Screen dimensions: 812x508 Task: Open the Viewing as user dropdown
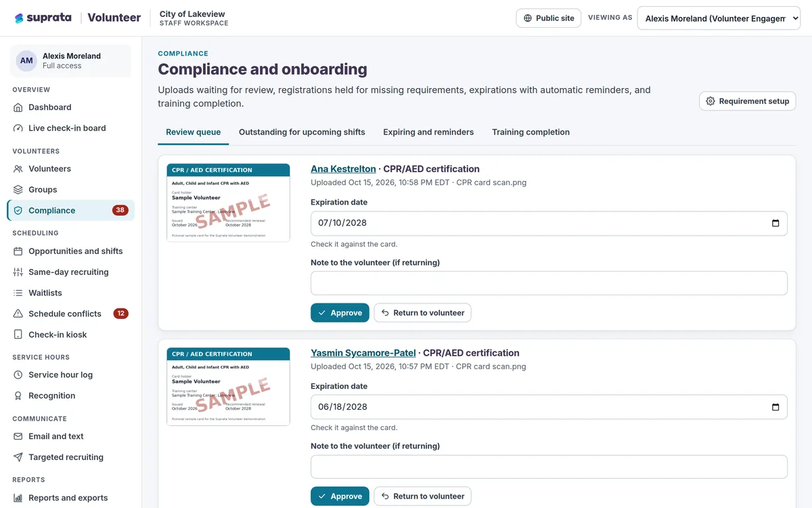(x=719, y=18)
